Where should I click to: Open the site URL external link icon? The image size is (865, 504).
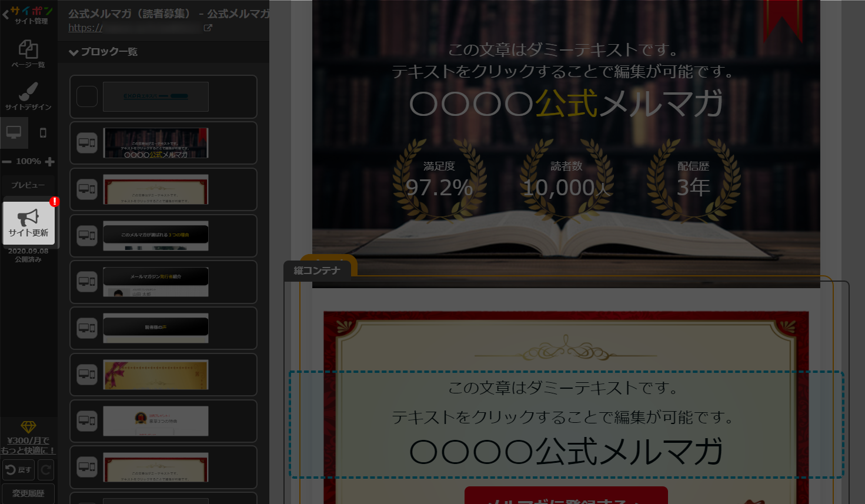(x=208, y=28)
